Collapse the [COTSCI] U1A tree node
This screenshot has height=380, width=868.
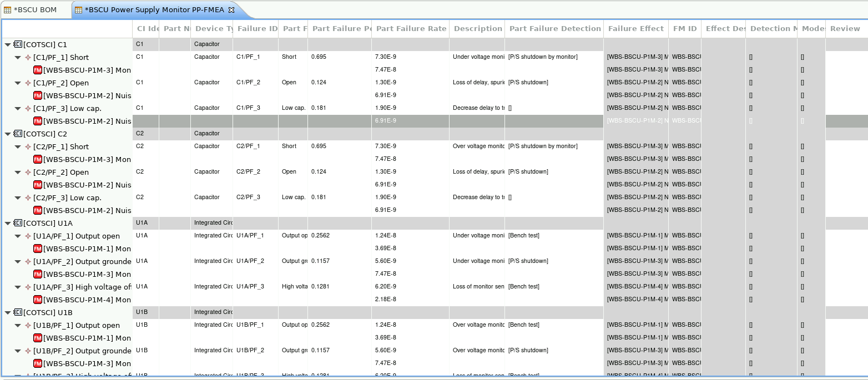coord(8,224)
